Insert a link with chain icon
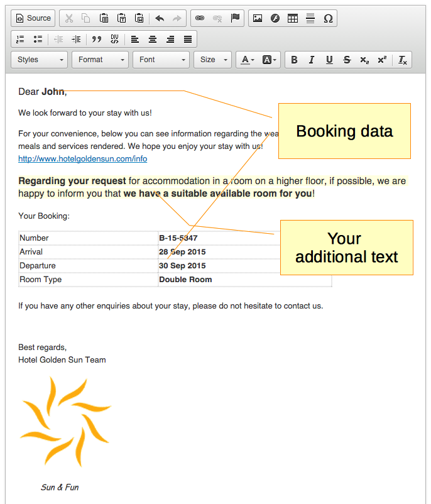431x504 pixels. point(200,18)
